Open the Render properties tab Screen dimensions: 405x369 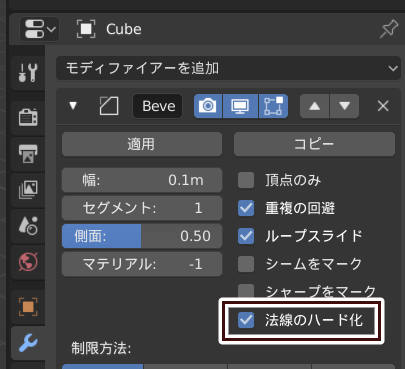[28, 117]
